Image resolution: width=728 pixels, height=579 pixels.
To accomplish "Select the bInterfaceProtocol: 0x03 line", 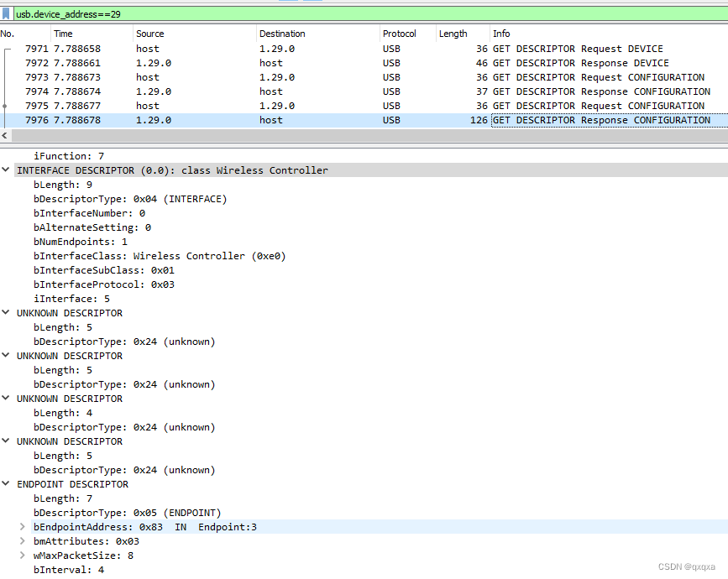I will tap(104, 284).
